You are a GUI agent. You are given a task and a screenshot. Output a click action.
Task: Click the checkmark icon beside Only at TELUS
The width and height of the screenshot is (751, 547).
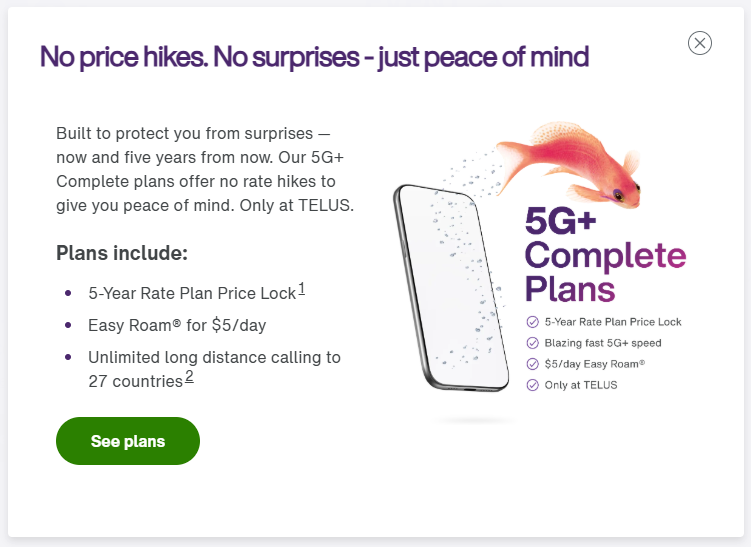click(533, 385)
